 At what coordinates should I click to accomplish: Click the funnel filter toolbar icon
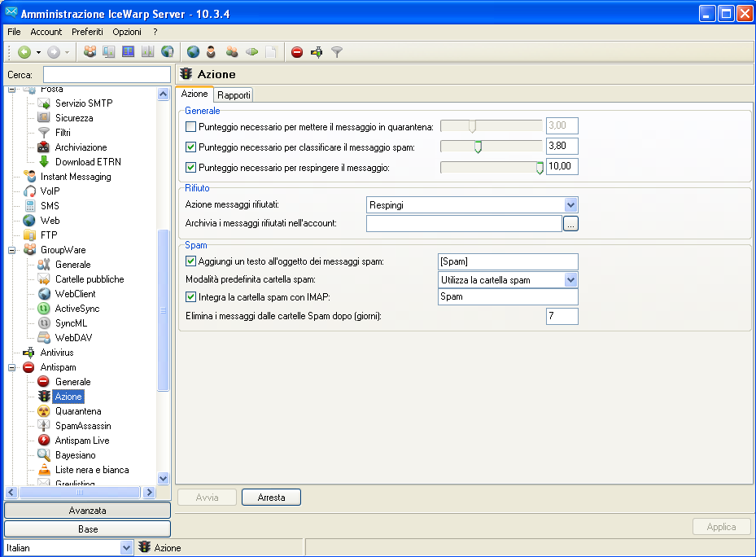[x=337, y=52]
